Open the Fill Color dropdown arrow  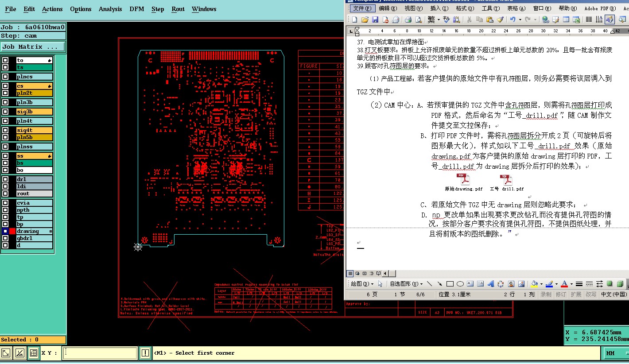[541, 284]
